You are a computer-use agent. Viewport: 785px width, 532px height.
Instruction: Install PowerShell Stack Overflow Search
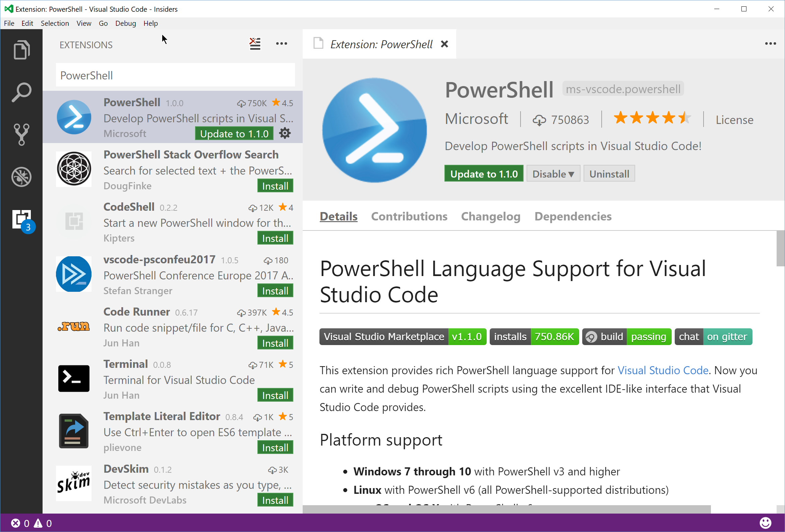275,186
